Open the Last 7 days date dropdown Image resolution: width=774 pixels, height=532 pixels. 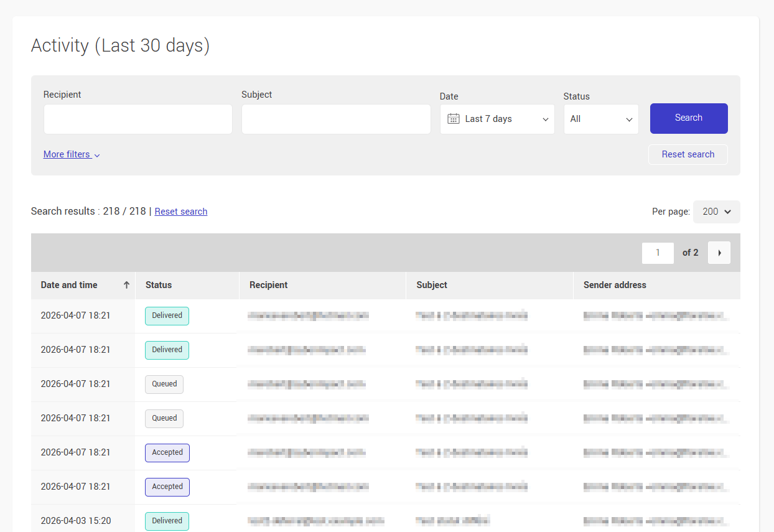click(x=497, y=119)
